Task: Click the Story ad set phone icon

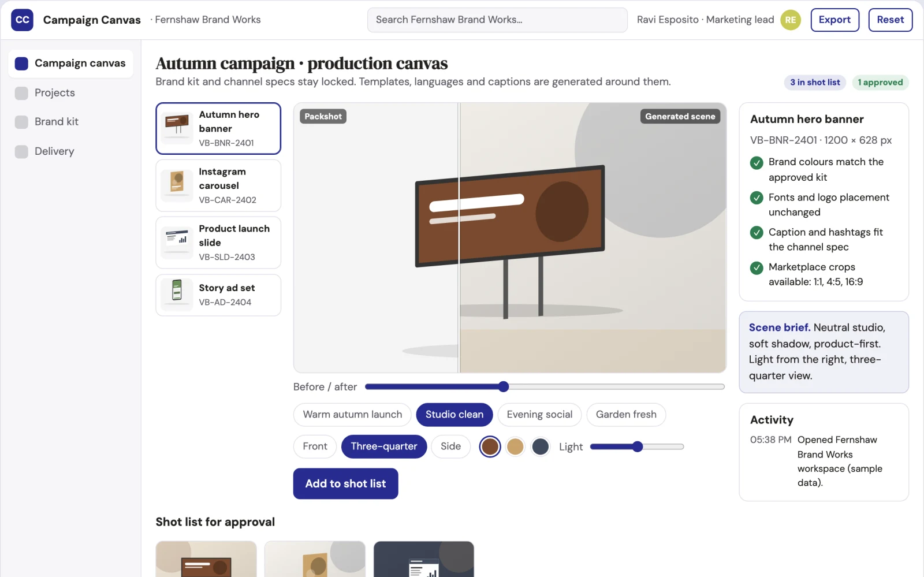Action: [177, 295]
